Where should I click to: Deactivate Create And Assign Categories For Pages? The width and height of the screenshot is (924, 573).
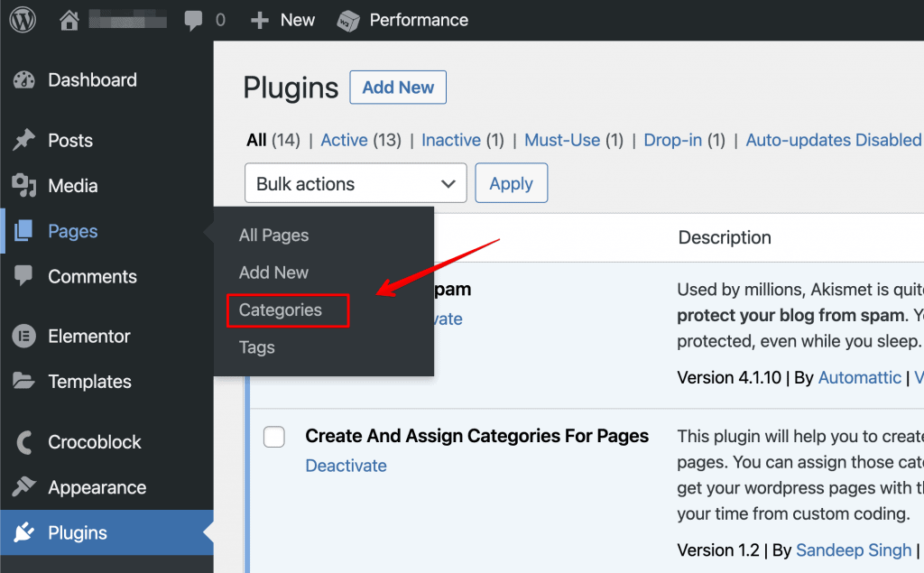pos(346,466)
